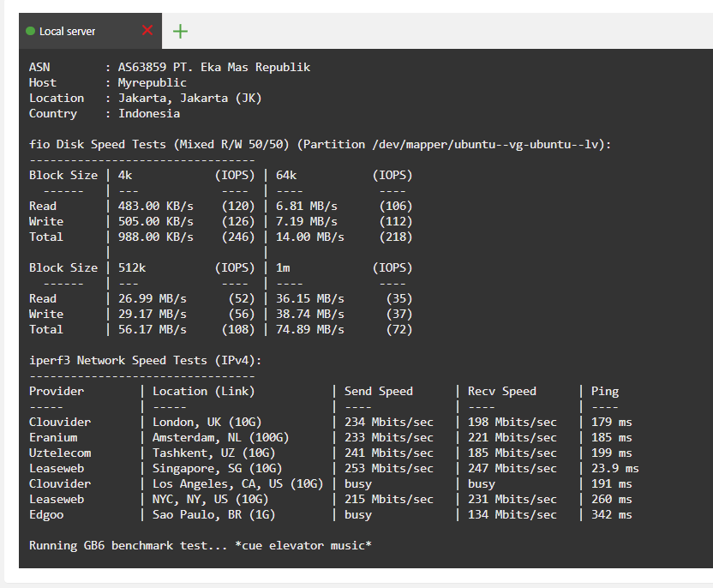Click the 4k read speed 483.00 KB/s

tap(156, 207)
